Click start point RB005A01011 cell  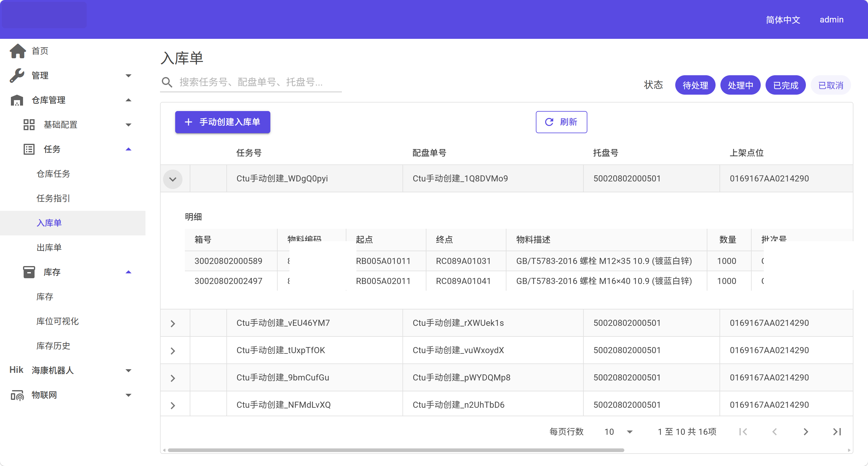pyautogui.click(x=383, y=261)
